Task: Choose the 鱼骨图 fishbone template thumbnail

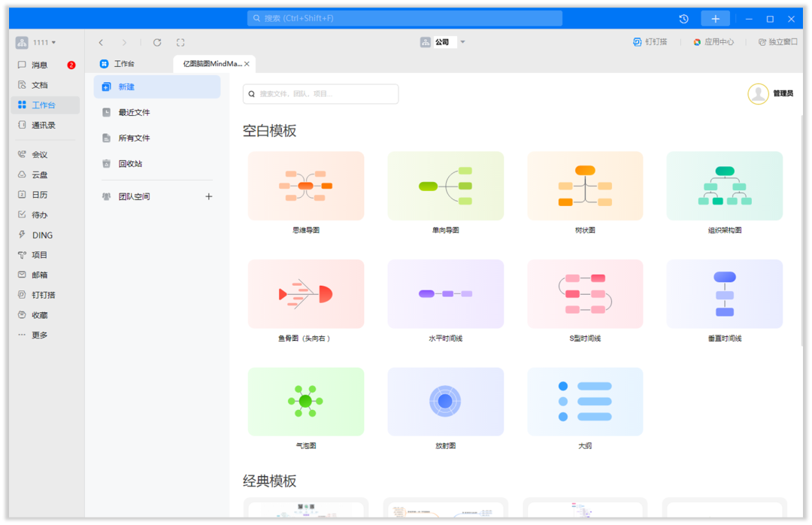Action: (x=306, y=294)
